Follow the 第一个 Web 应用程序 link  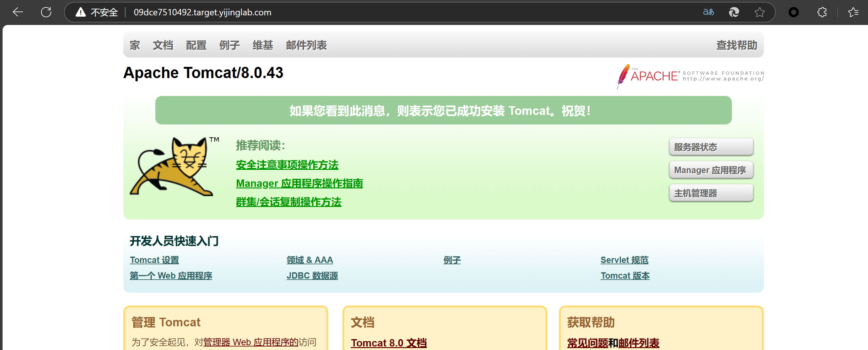click(x=171, y=276)
